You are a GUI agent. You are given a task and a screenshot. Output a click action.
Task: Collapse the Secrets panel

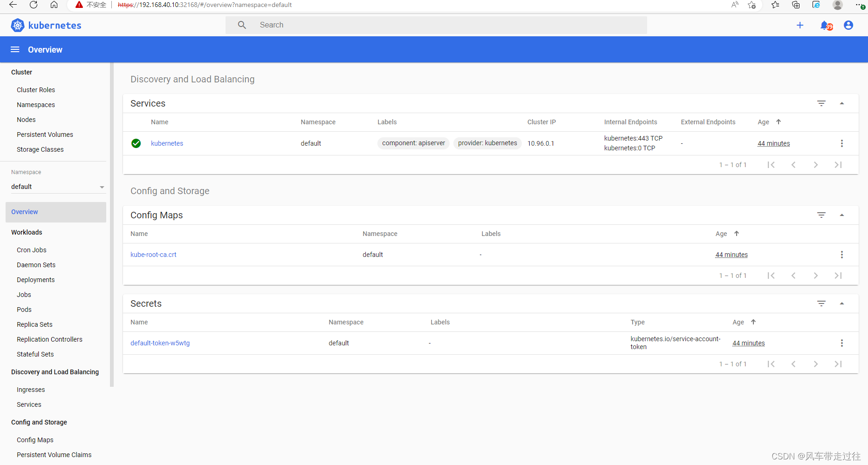coord(842,303)
